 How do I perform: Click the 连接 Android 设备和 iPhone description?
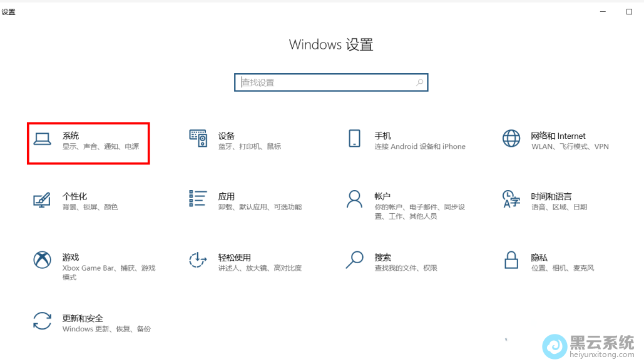tap(420, 146)
